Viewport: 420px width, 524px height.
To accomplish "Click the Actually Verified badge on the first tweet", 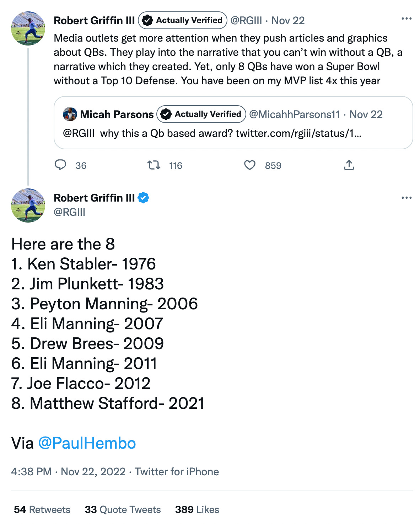I will 183,20.
